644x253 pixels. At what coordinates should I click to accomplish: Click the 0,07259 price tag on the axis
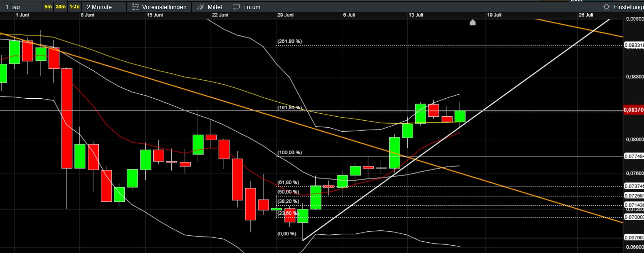(634, 196)
